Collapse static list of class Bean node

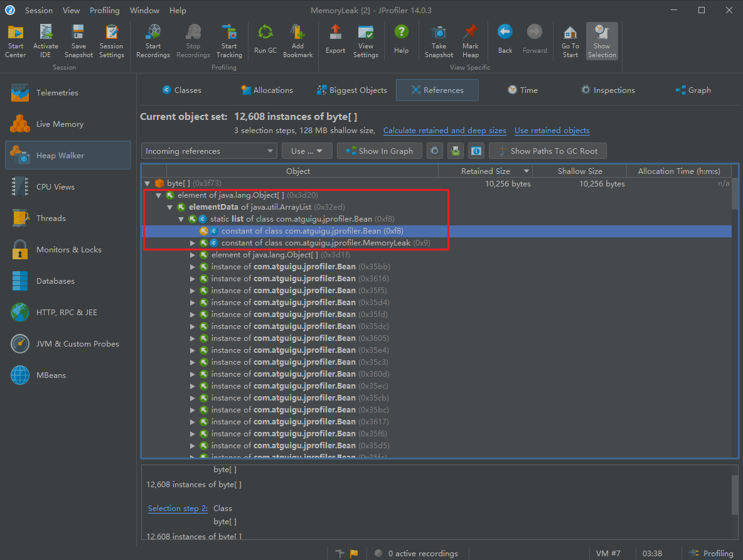click(181, 219)
